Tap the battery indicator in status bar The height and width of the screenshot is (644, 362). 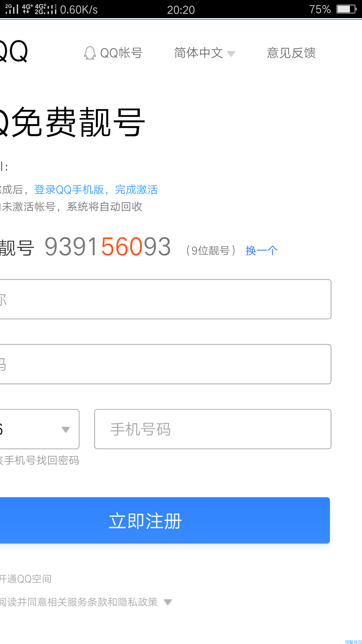point(347,9)
